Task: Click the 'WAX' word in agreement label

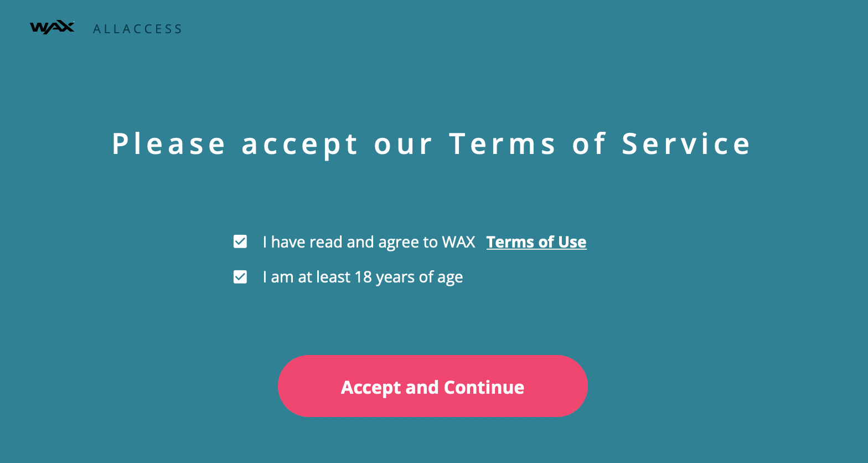Action: [458, 242]
